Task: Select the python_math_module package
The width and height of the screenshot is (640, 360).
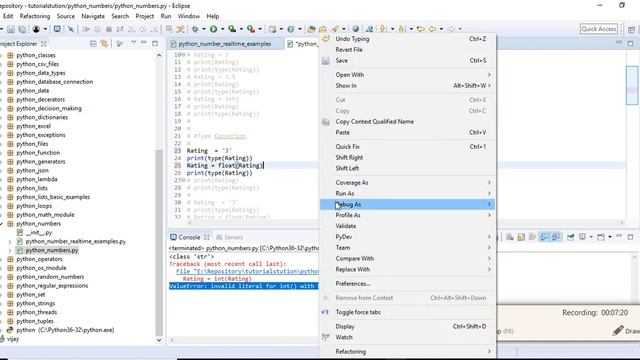Action: (45, 215)
